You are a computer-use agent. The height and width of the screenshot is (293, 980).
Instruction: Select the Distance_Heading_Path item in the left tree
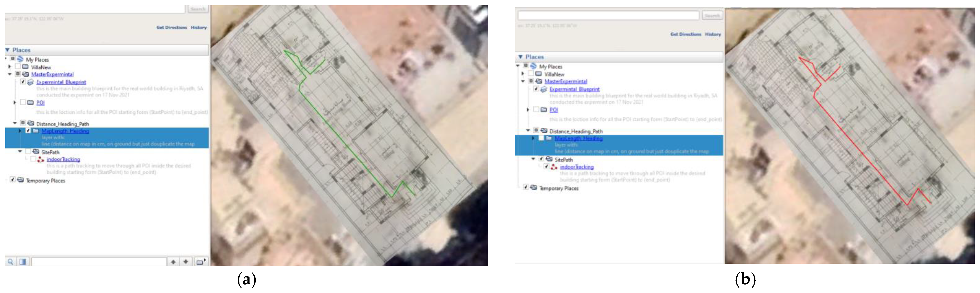coord(62,124)
